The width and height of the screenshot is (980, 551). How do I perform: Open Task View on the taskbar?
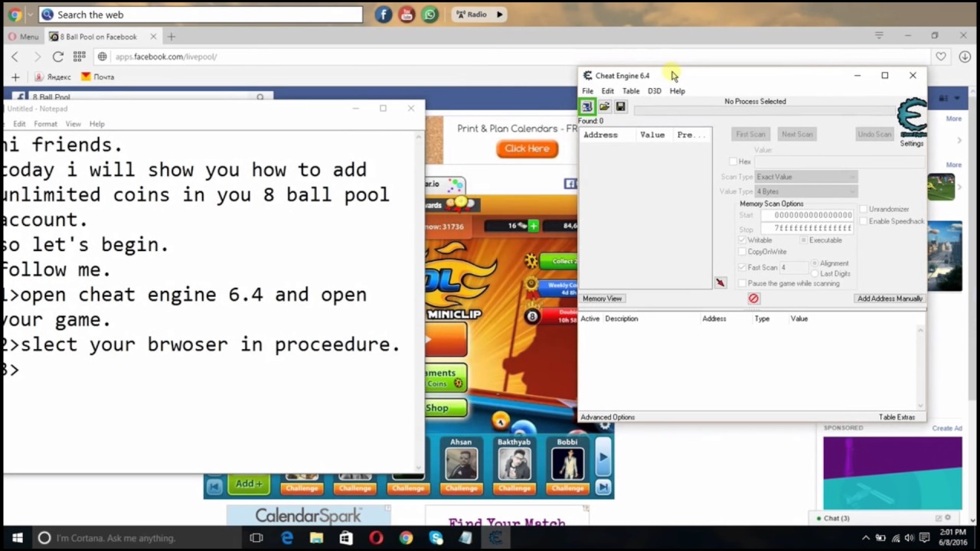coord(256,538)
